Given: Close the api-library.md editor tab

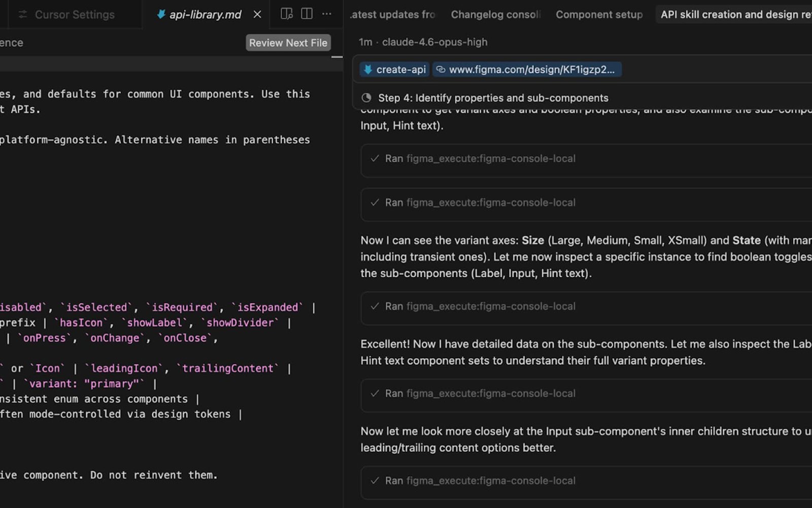Looking at the screenshot, I should (257, 15).
